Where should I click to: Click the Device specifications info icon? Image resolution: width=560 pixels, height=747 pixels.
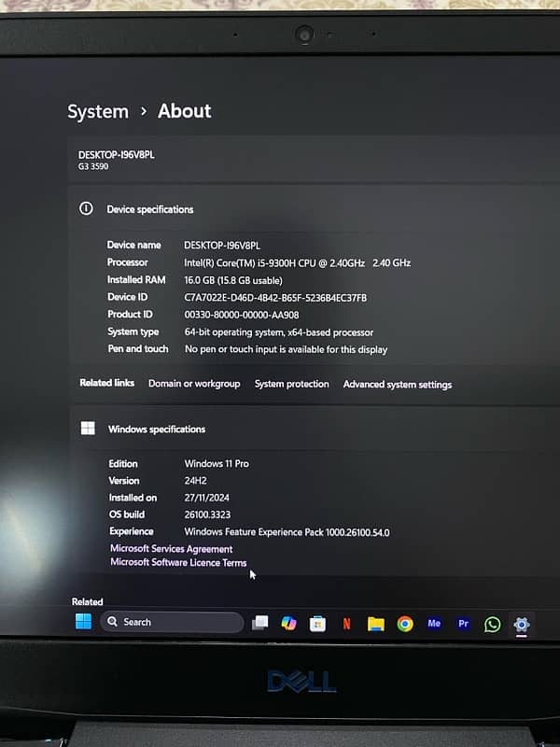pos(86,208)
